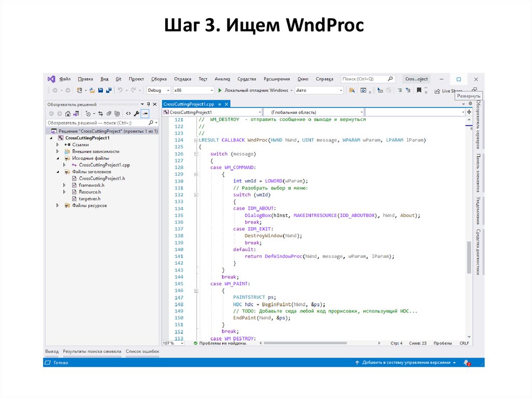This screenshot has height=398, width=532.
Task: Click the Collapse All icon in Solution Explorer
Action: click(109, 114)
